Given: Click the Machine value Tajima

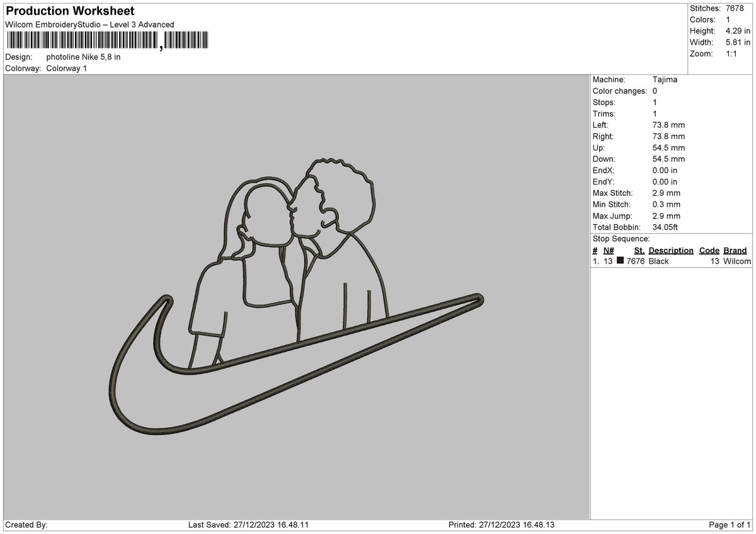Looking at the screenshot, I should click(665, 80).
